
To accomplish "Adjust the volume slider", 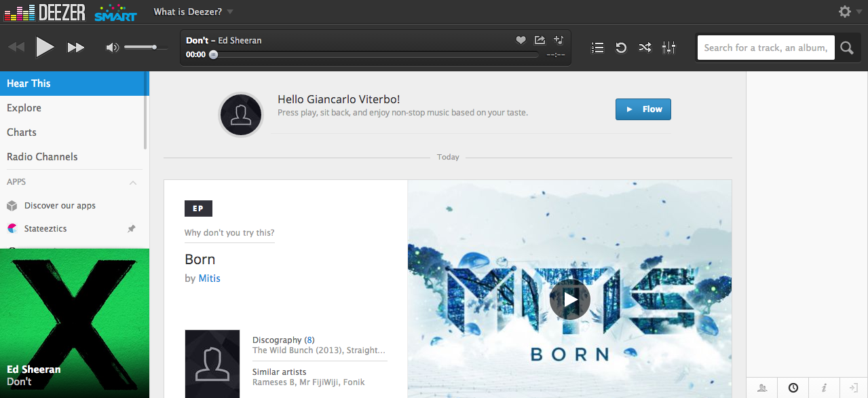I will coord(145,48).
